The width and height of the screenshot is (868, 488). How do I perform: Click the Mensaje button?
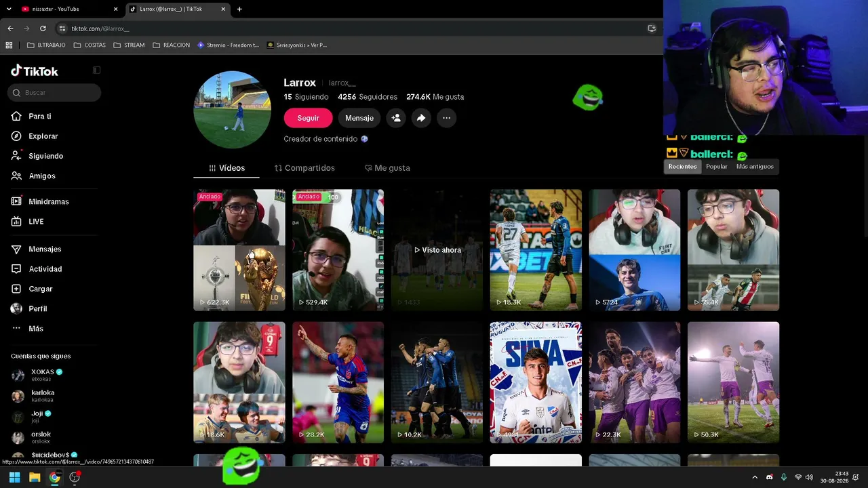click(x=359, y=118)
